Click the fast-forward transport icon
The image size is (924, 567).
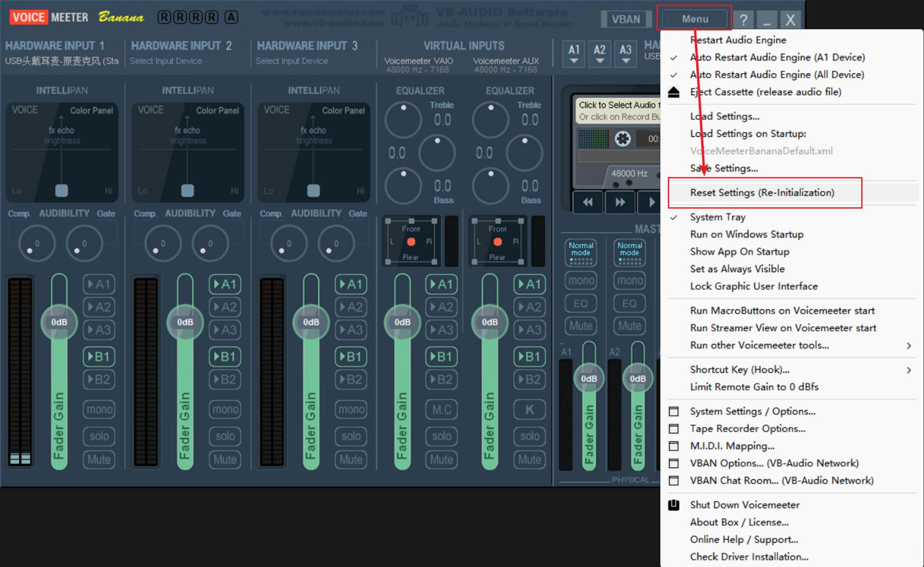pos(620,202)
